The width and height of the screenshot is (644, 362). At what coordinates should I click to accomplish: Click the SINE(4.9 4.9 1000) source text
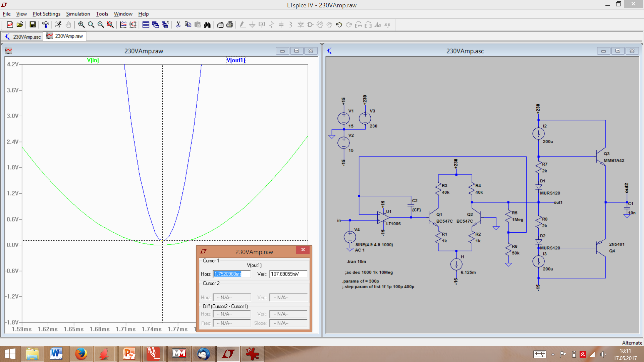374,245
